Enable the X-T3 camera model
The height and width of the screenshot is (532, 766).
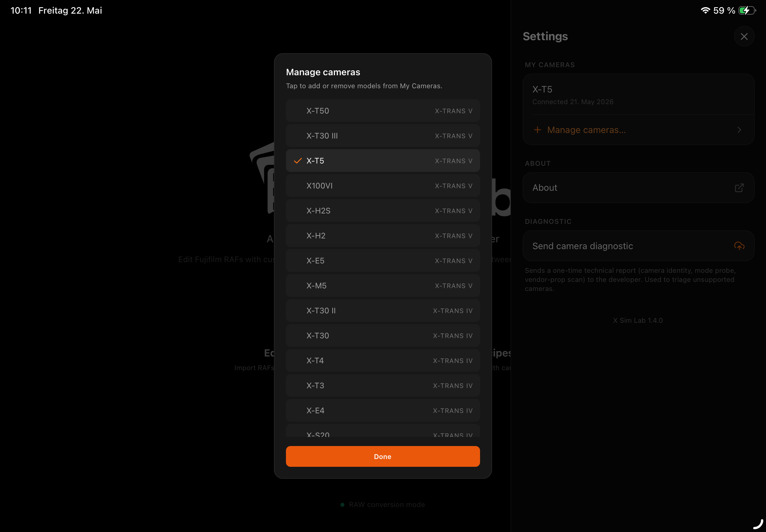point(383,386)
